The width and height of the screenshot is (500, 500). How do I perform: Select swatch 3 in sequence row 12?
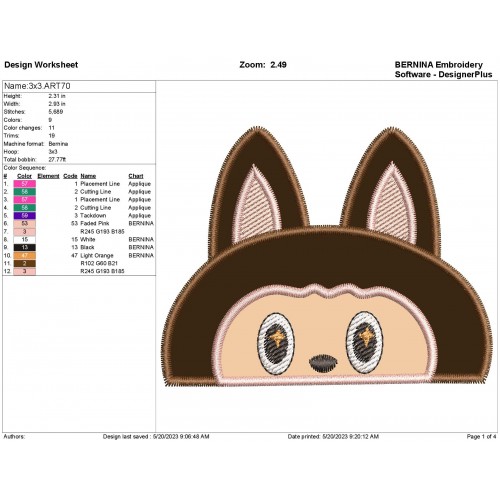point(24,271)
